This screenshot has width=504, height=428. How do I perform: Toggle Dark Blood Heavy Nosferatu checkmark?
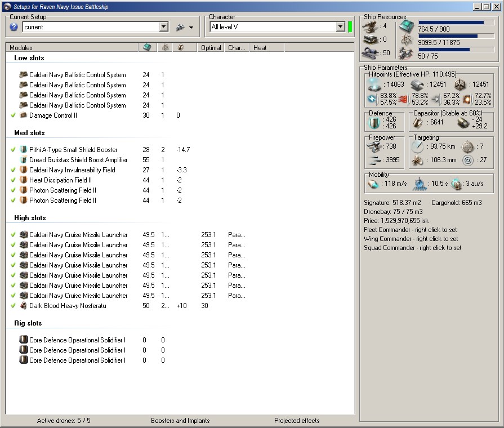[x=13, y=305]
